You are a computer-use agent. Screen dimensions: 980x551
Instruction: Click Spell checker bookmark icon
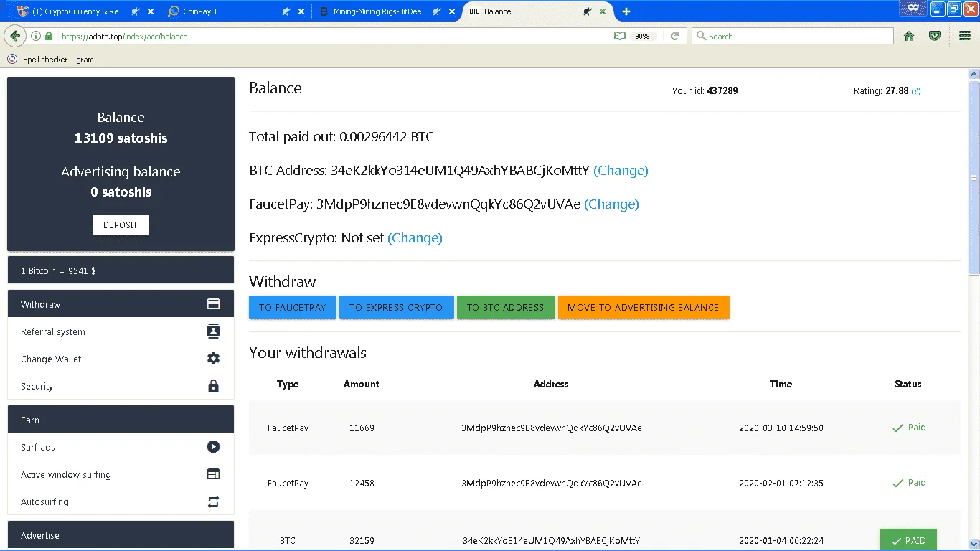coord(12,60)
